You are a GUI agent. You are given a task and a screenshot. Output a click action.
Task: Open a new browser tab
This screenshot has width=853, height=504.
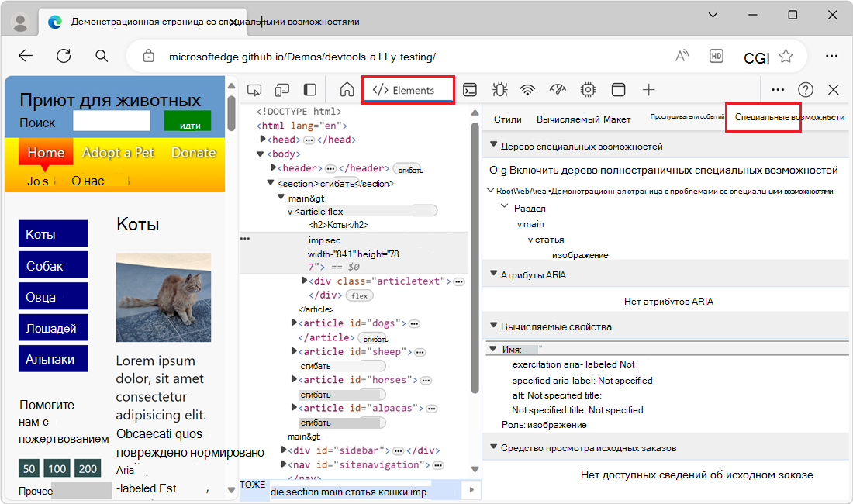(x=261, y=22)
